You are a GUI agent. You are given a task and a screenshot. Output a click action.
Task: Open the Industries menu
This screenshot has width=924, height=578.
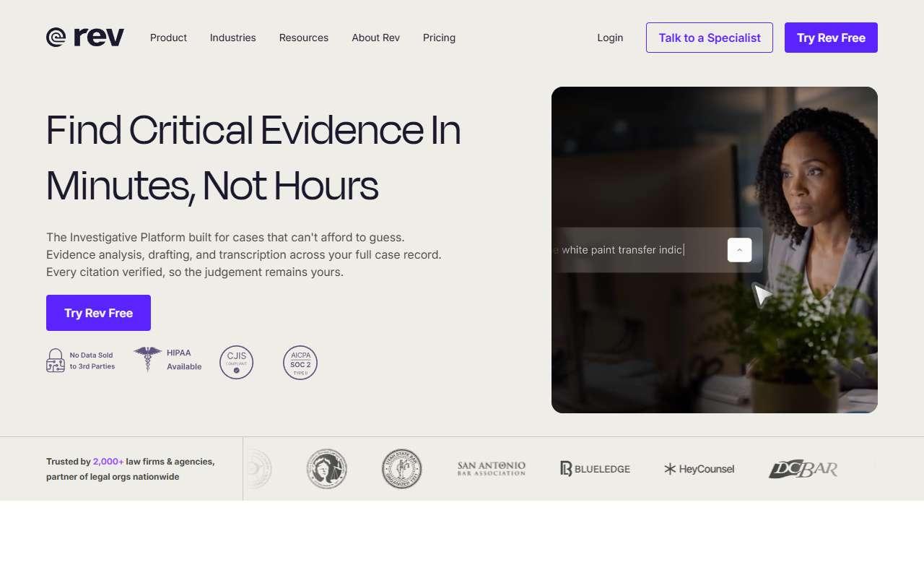point(232,38)
